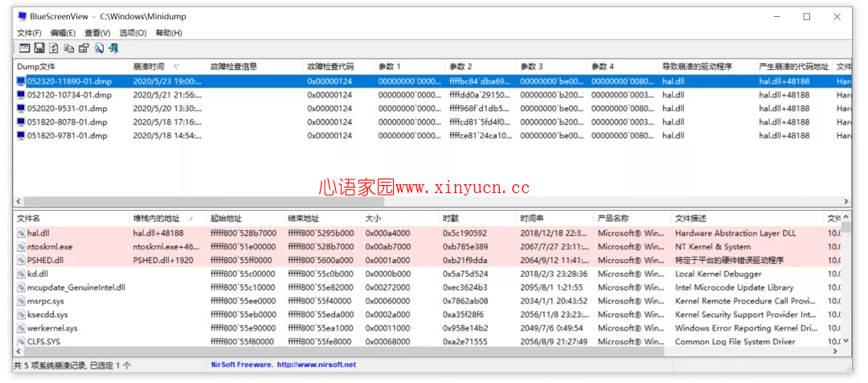Select the 052120-10734-01.dmp file name

[x=70, y=95]
